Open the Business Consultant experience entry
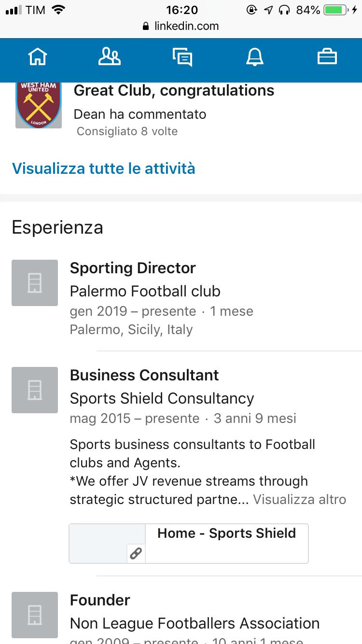The height and width of the screenshot is (644, 362). pos(144,375)
